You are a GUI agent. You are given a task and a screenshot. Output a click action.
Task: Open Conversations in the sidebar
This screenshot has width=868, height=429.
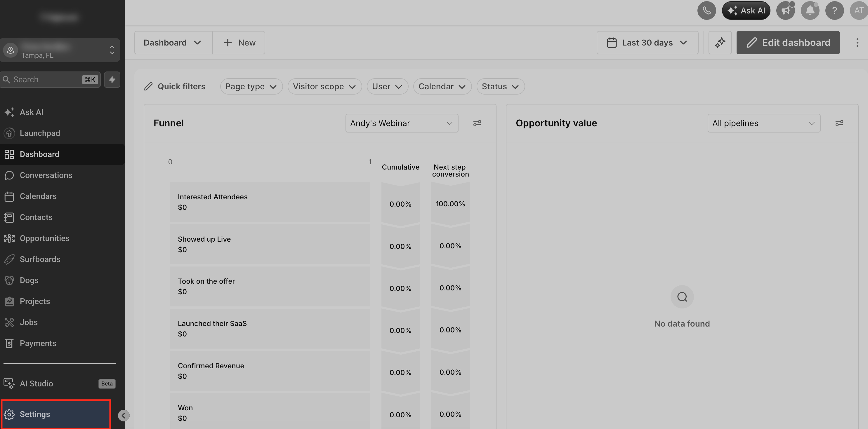[62, 175]
